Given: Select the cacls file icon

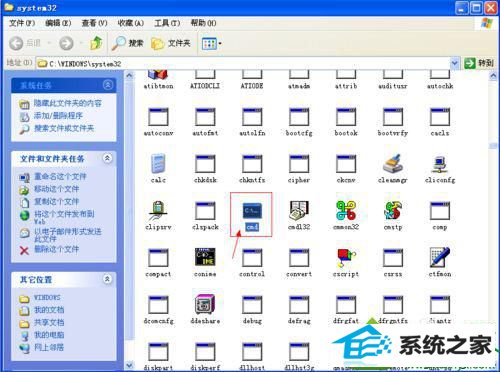Looking at the screenshot, I should click(440, 117).
